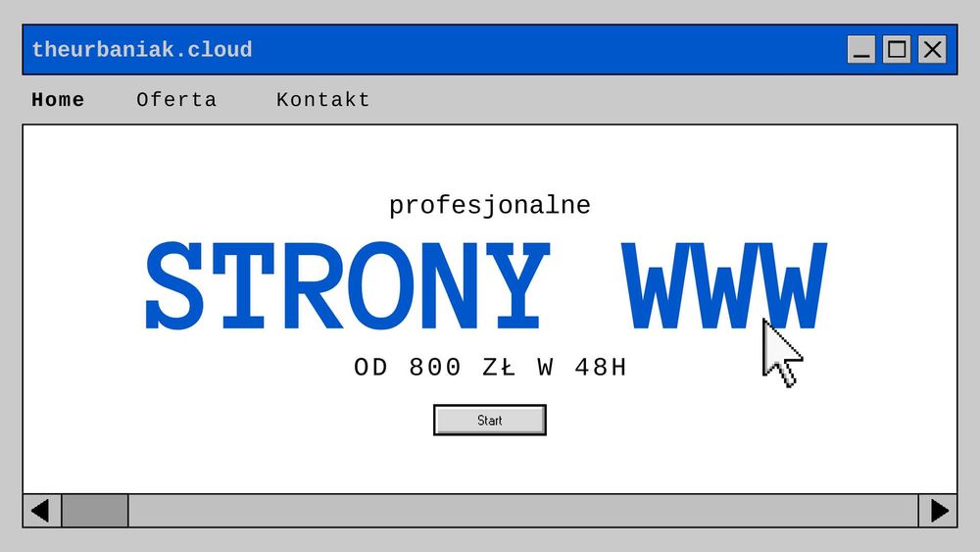This screenshot has width=980, height=552.
Task: Open the Kontakt menu item
Action: tap(323, 99)
